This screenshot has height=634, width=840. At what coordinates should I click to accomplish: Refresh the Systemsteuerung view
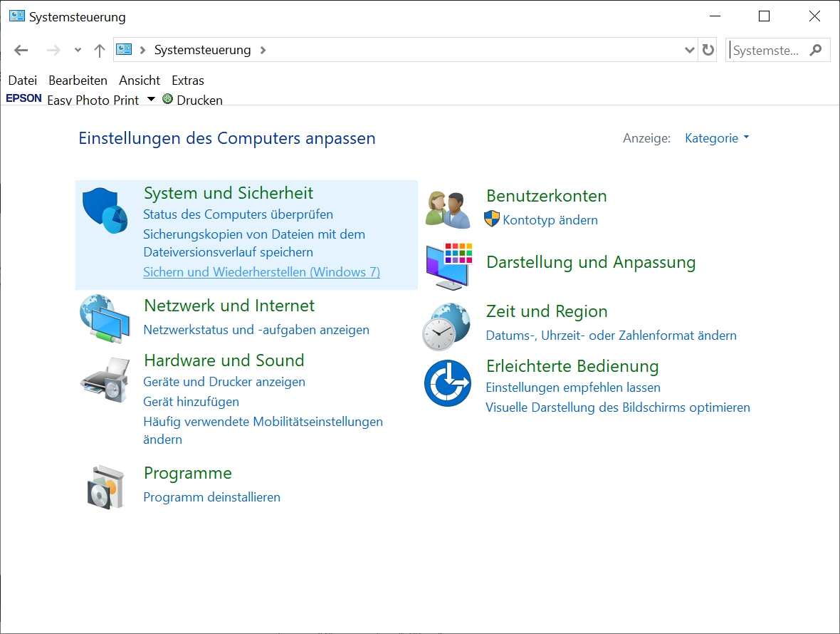tap(708, 50)
